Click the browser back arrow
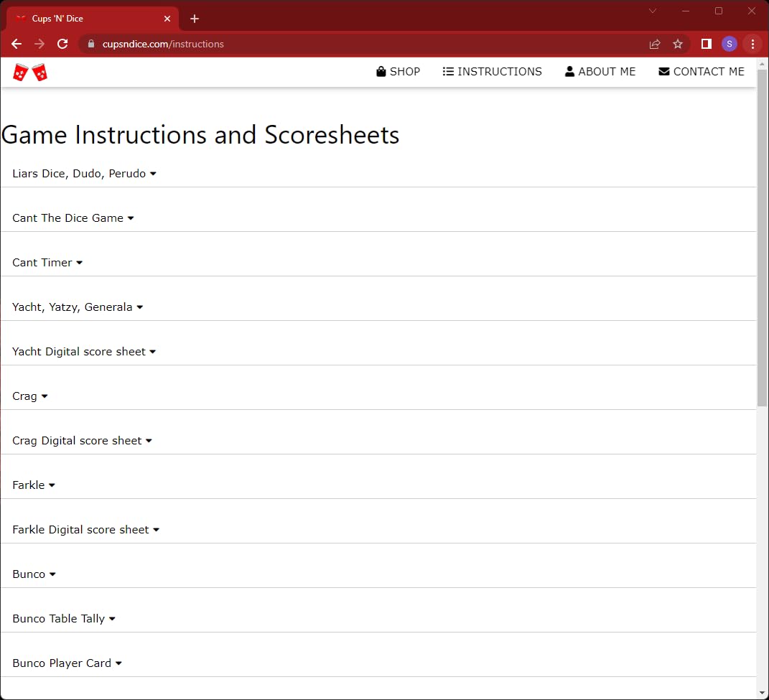Screen dimensions: 769x700 tap(17, 44)
